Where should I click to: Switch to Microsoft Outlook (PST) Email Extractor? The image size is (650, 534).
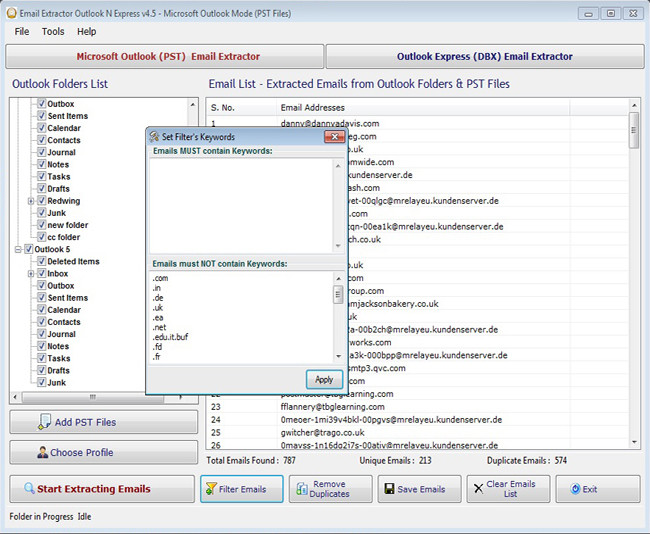click(165, 56)
